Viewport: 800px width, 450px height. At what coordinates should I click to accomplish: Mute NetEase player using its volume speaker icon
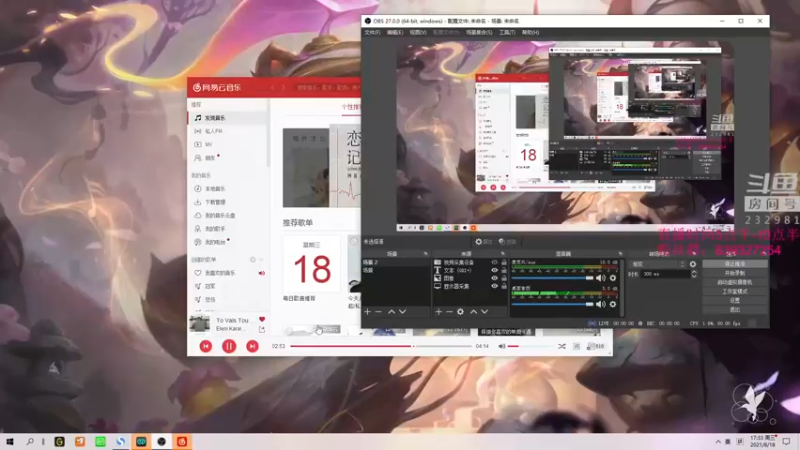(502, 346)
